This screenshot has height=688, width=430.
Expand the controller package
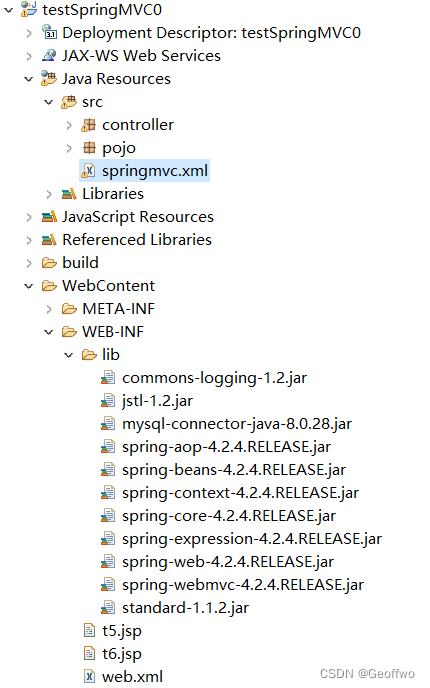69,125
